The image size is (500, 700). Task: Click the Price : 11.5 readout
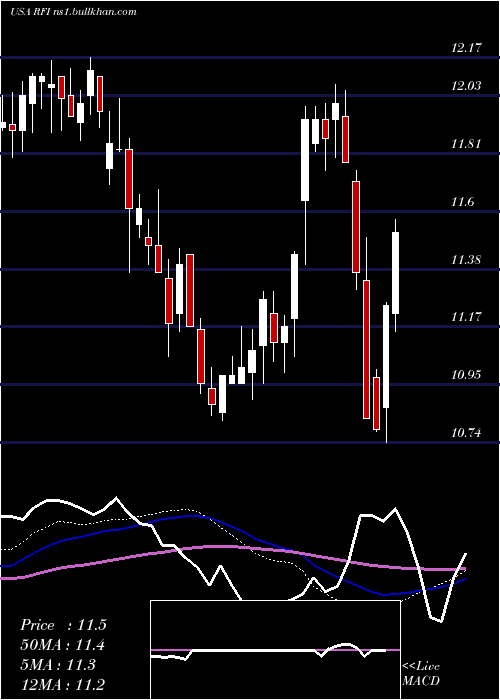(63, 625)
